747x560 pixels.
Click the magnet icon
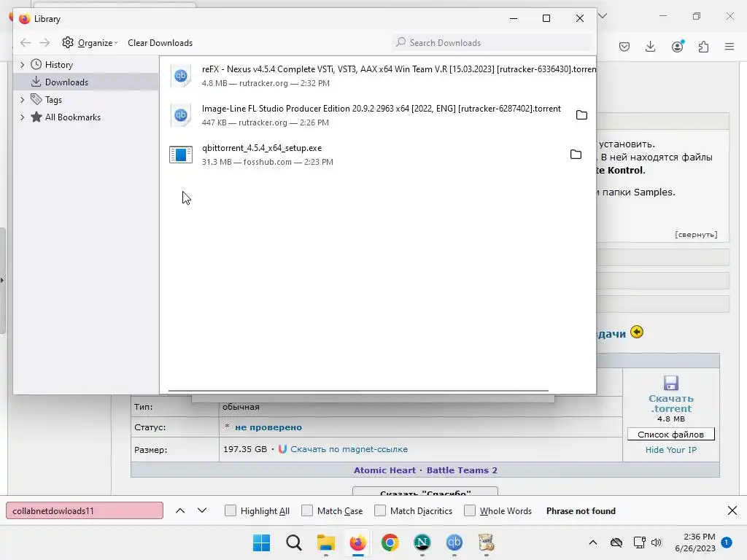[x=282, y=449]
